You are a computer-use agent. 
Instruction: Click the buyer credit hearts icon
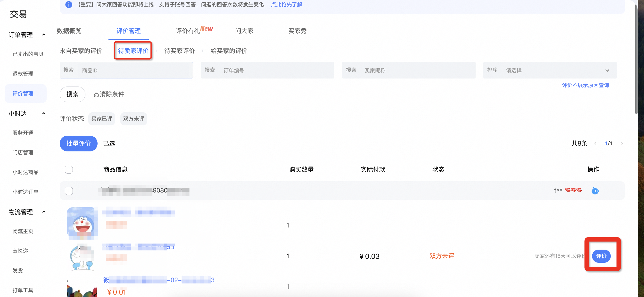(x=573, y=190)
